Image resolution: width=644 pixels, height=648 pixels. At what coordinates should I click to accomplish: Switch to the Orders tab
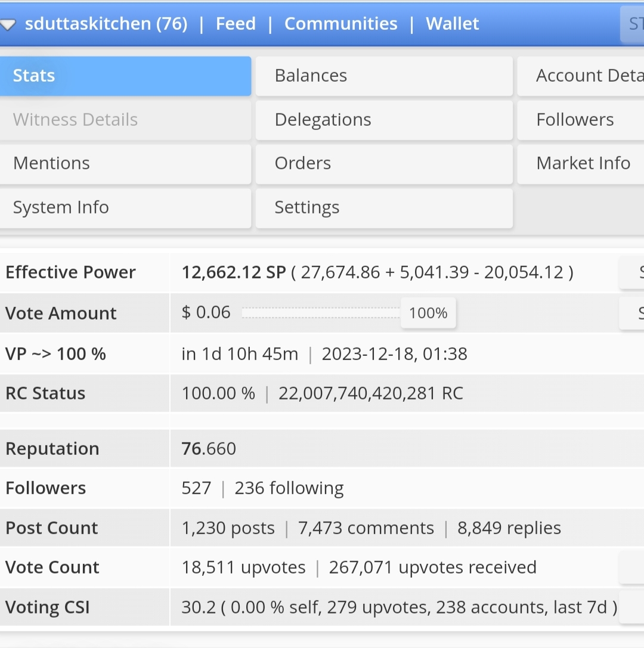384,163
